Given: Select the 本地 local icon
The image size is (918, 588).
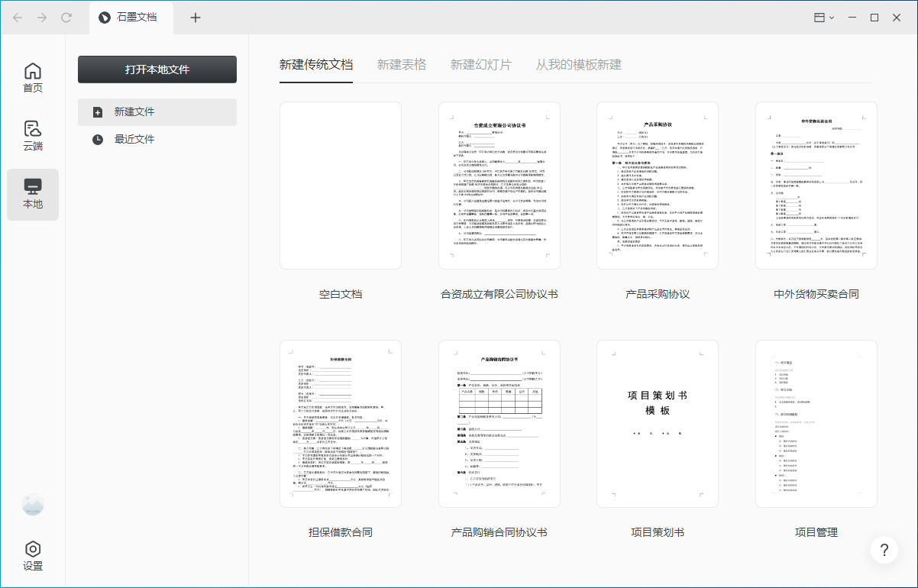Looking at the screenshot, I should click(33, 195).
